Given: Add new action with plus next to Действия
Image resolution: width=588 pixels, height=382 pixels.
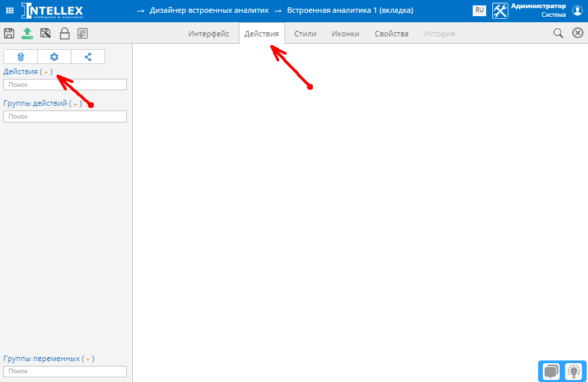Looking at the screenshot, I should 46,72.
